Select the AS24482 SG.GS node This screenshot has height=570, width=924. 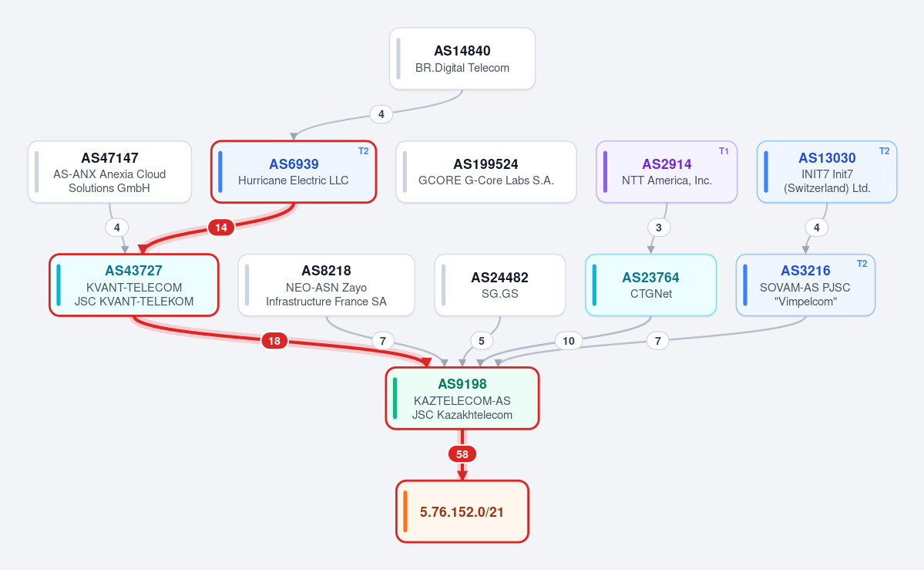[499, 285]
